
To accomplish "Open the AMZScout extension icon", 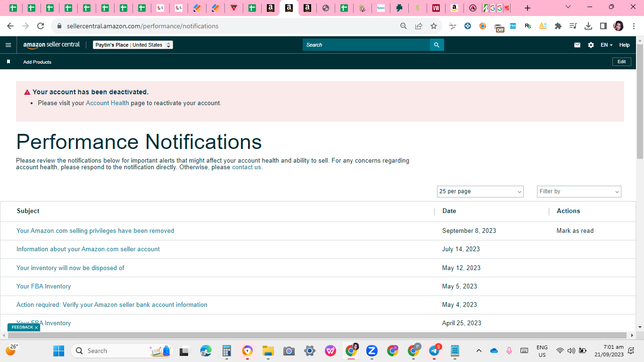I will [543, 26].
